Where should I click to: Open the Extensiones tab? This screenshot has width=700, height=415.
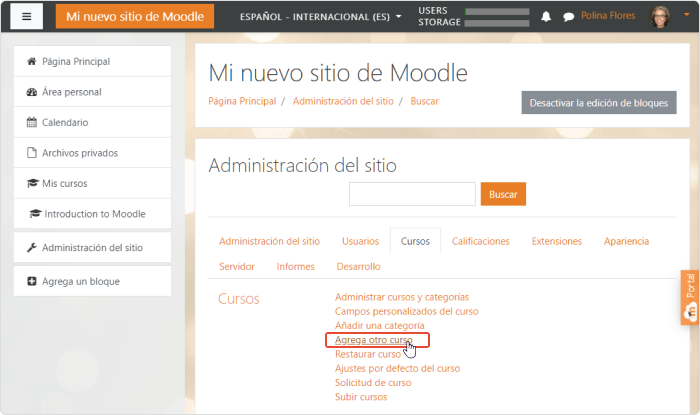point(557,241)
